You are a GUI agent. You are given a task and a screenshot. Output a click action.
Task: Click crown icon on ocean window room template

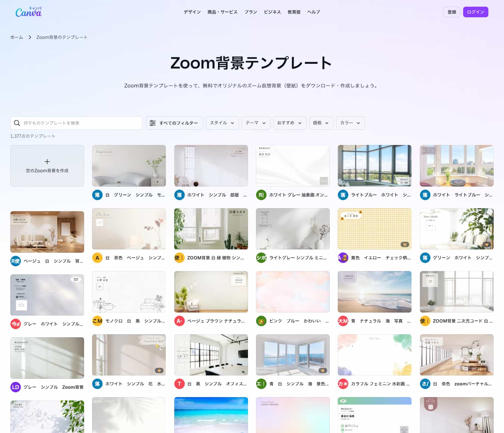[322, 370]
